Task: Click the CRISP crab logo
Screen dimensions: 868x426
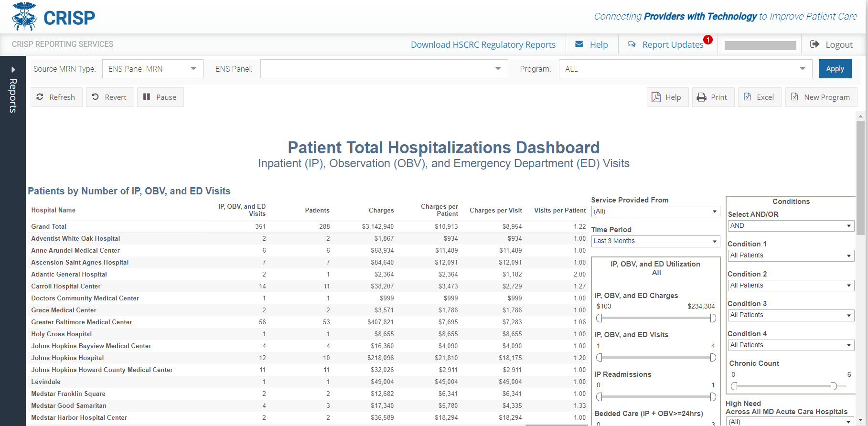Action: point(24,16)
